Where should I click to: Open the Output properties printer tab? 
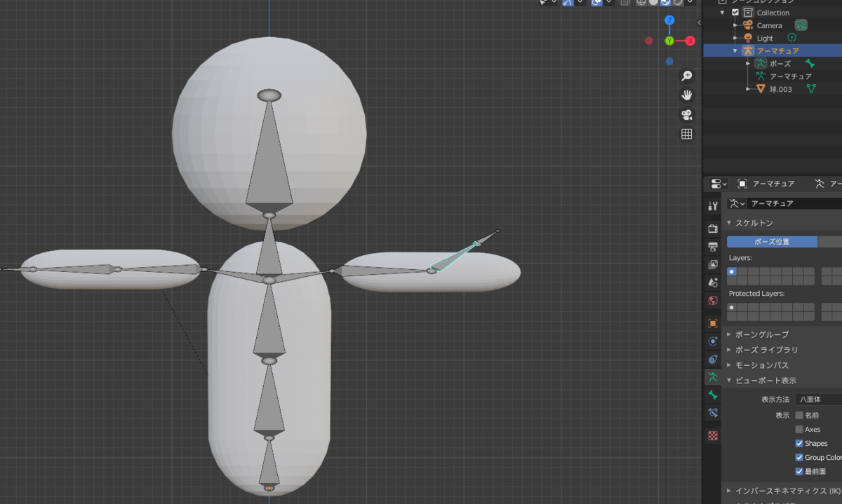click(x=713, y=247)
